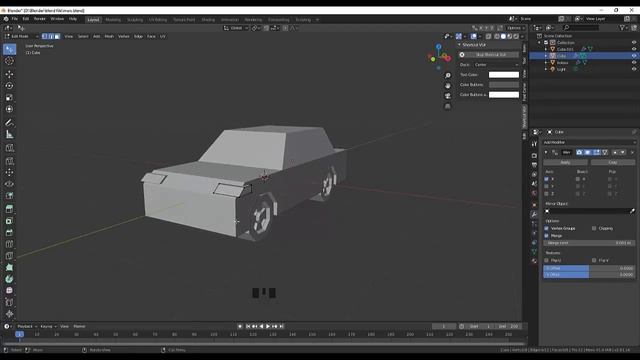Hide the Light object in outliner
The width and height of the screenshot is (640, 360).
[634, 69]
